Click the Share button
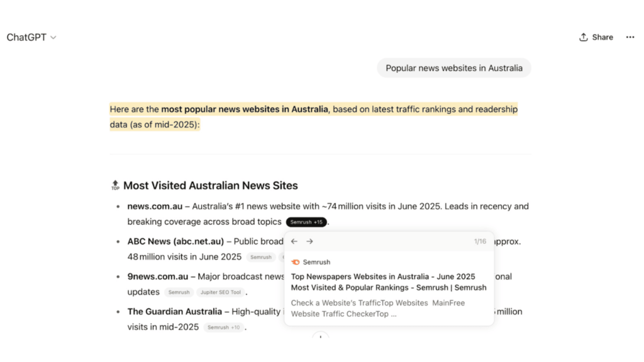Screen dimensions: 644x362 [596, 37]
